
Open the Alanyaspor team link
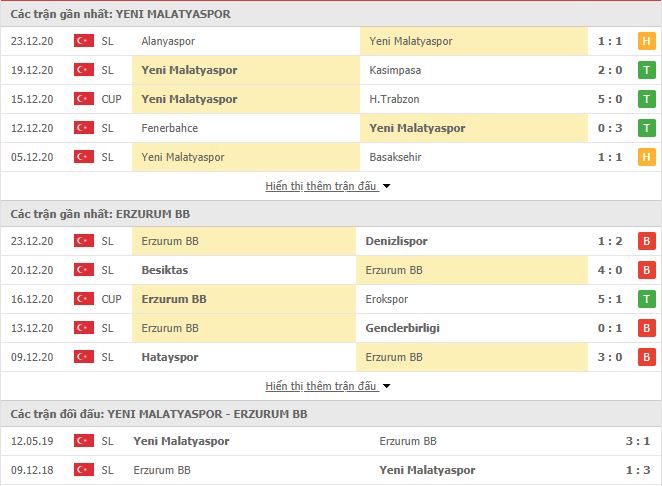pyautogui.click(x=168, y=41)
